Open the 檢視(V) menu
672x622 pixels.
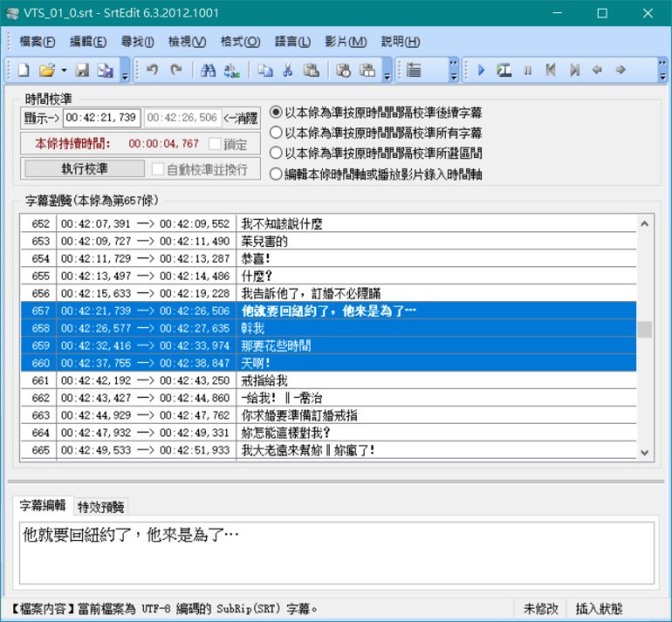[x=187, y=42]
